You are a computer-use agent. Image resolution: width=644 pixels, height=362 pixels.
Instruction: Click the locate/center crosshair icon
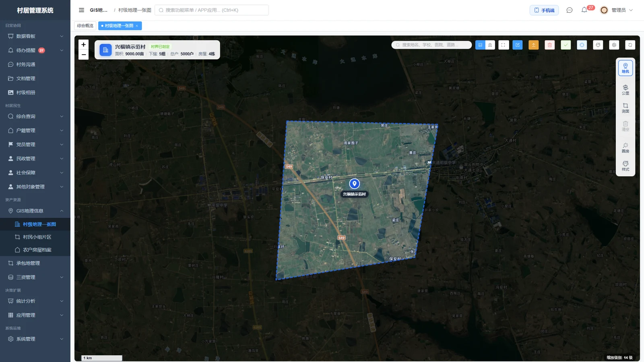[582, 45]
